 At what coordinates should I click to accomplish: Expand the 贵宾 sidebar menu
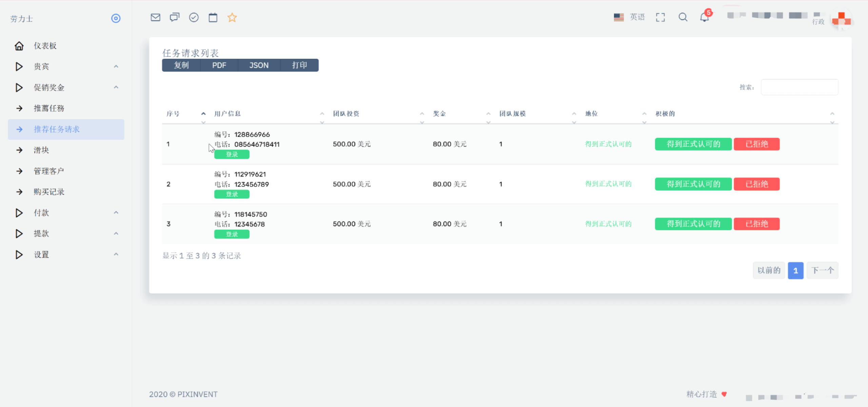(41, 67)
